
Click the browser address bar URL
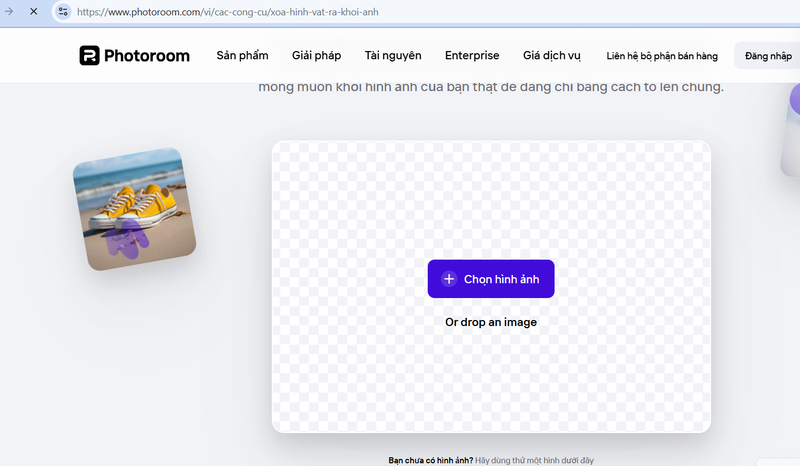228,12
